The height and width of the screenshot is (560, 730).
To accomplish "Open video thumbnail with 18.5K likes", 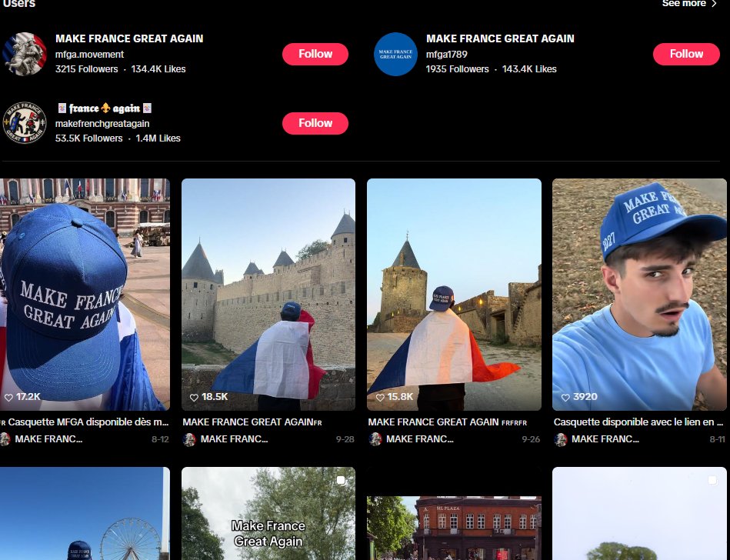I will (268, 294).
